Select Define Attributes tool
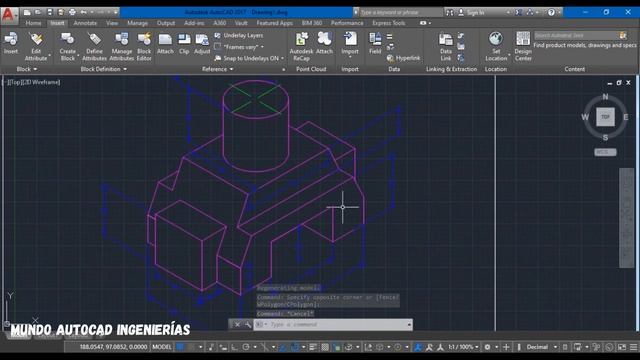 pyautogui.click(x=94, y=47)
